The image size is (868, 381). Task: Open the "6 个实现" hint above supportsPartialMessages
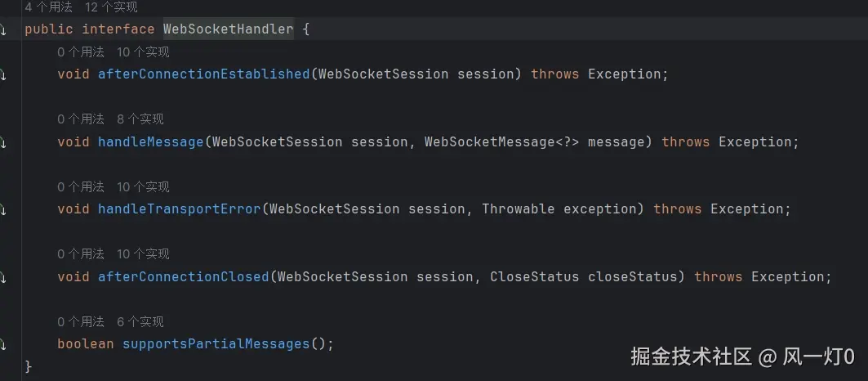[x=140, y=321]
